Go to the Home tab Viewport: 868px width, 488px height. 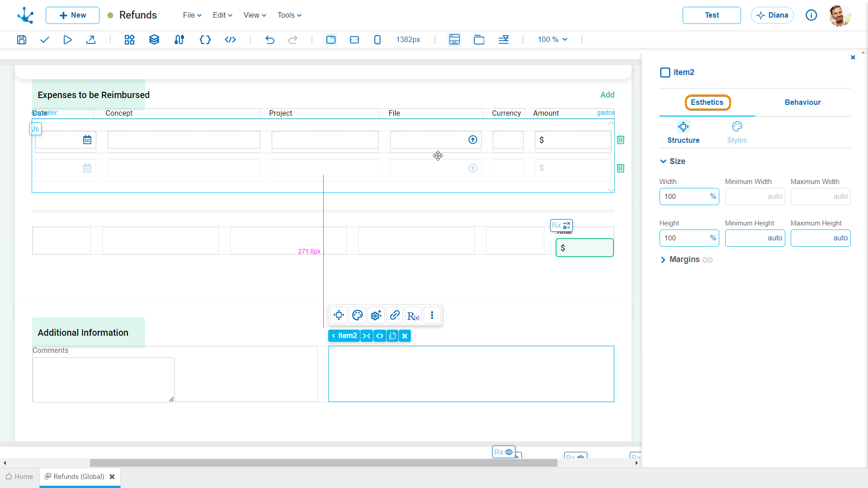(19, 477)
